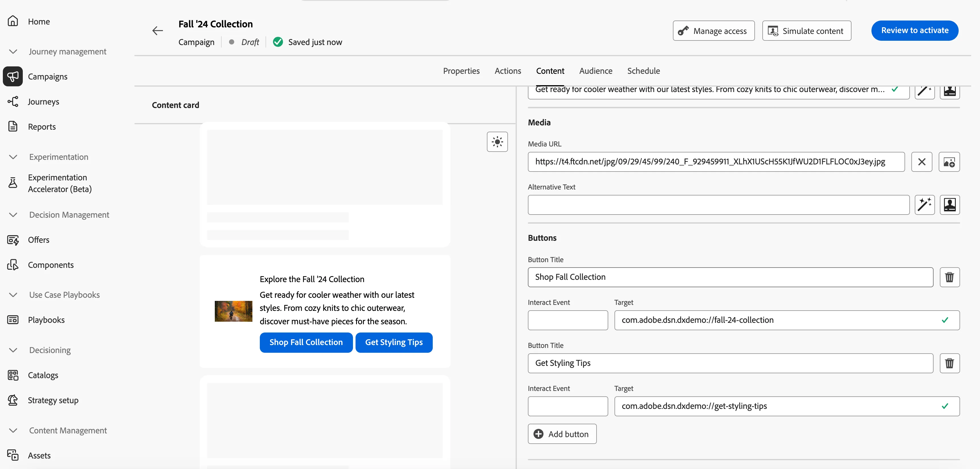Collapse the Decisioning section
This screenshot has height=469, width=980.
point(13,350)
